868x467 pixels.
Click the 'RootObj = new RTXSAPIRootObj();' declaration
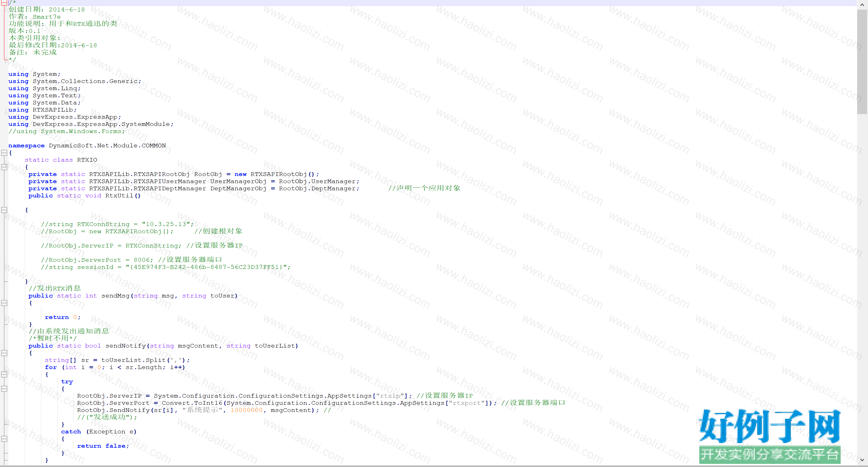pyautogui.click(x=256, y=174)
